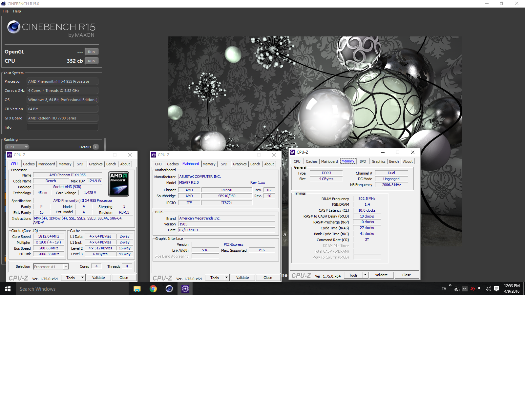Open the Windows Start menu
Viewport: 525px width, 420px height.
pyautogui.click(x=8, y=289)
